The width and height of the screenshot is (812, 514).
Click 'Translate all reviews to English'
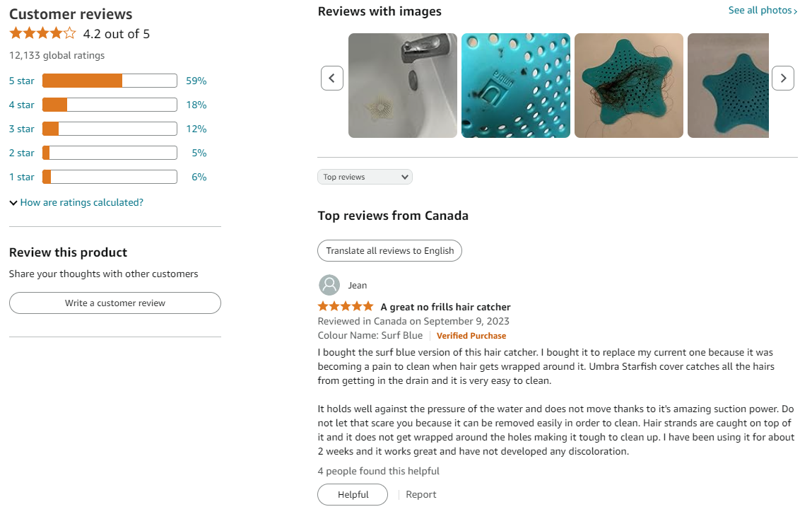tap(389, 251)
